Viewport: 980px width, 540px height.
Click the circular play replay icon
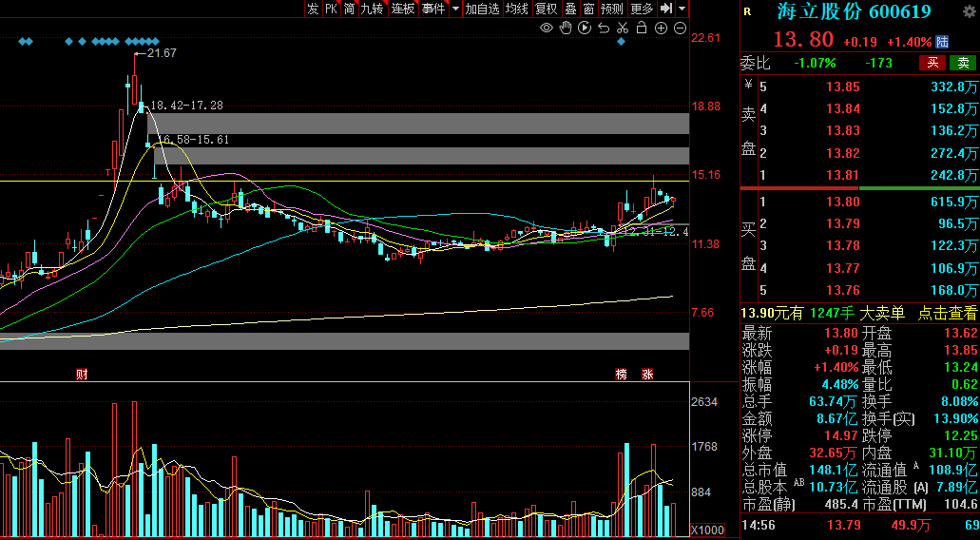click(585, 28)
